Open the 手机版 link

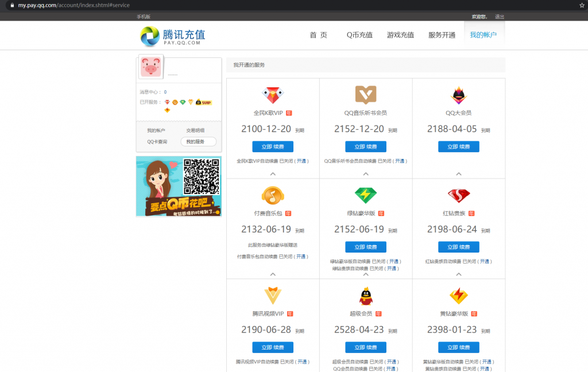[x=143, y=17]
